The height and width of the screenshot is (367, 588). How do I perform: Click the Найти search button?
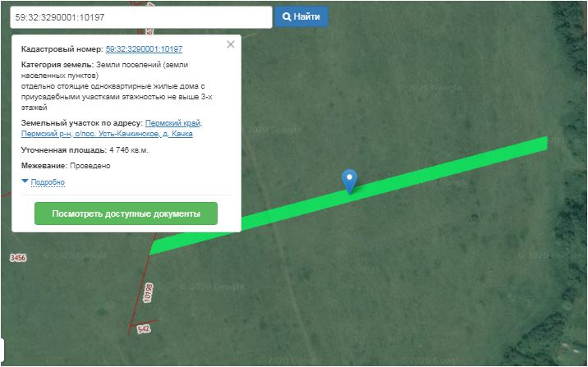click(x=301, y=17)
